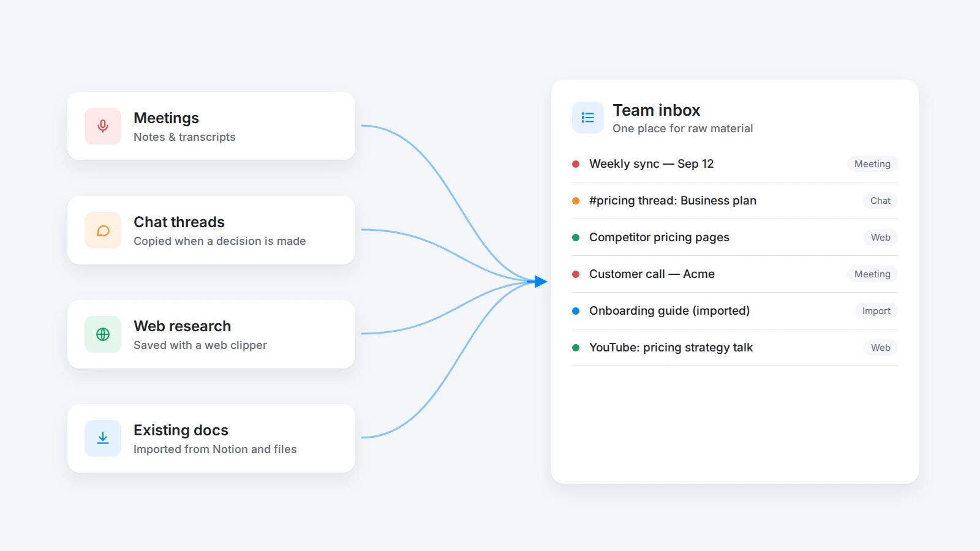Screen dimensions: 980x551
Task: Click the red dot next to Weekly sync
Action: click(x=576, y=164)
